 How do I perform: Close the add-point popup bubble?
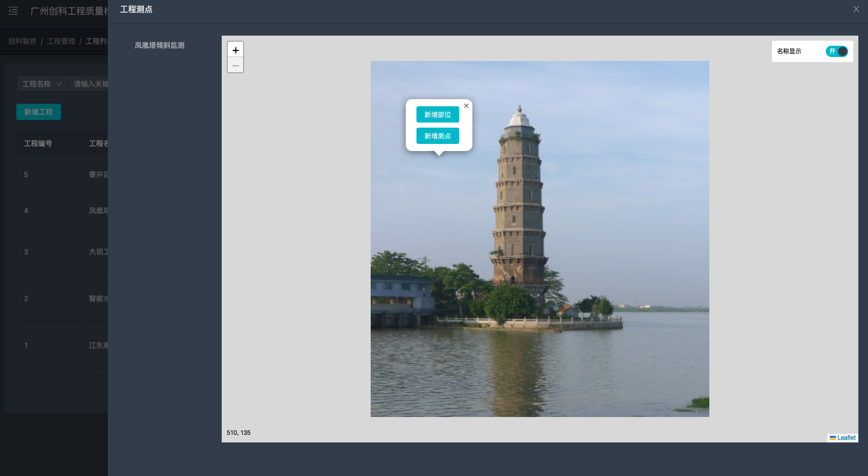(466, 106)
